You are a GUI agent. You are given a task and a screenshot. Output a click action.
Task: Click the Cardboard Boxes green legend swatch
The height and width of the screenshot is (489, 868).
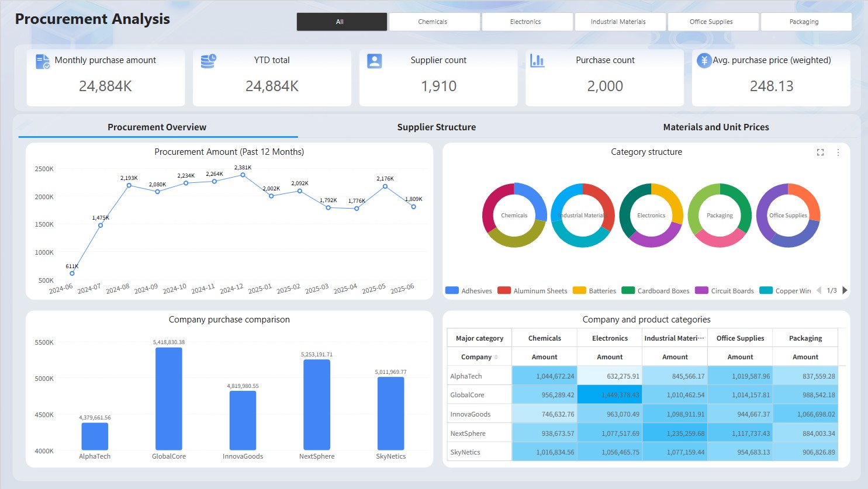(628, 290)
